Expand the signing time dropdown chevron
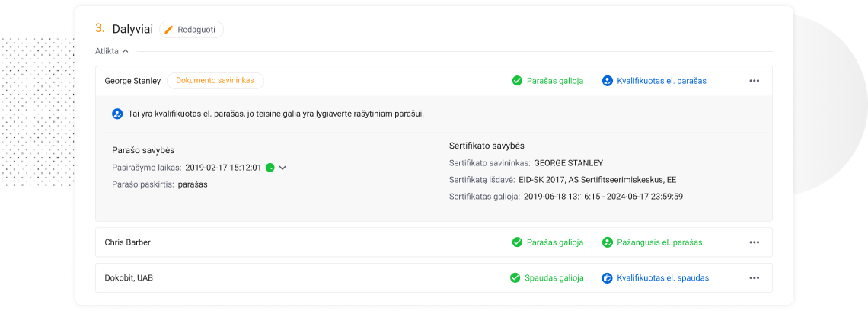Screen dimensions: 868x311 [x=282, y=168]
